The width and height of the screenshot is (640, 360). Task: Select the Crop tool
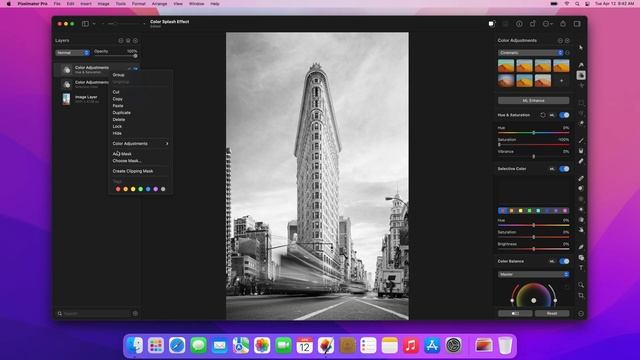click(x=581, y=295)
